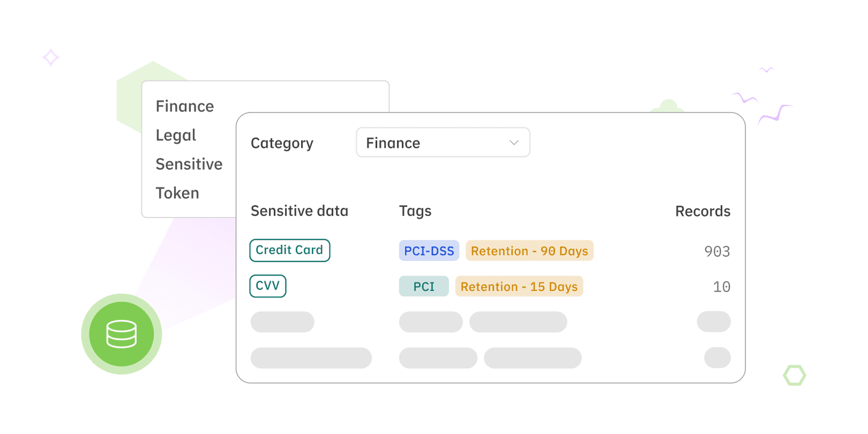
Task: Choose Legal from the category list
Action: pyautogui.click(x=176, y=136)
